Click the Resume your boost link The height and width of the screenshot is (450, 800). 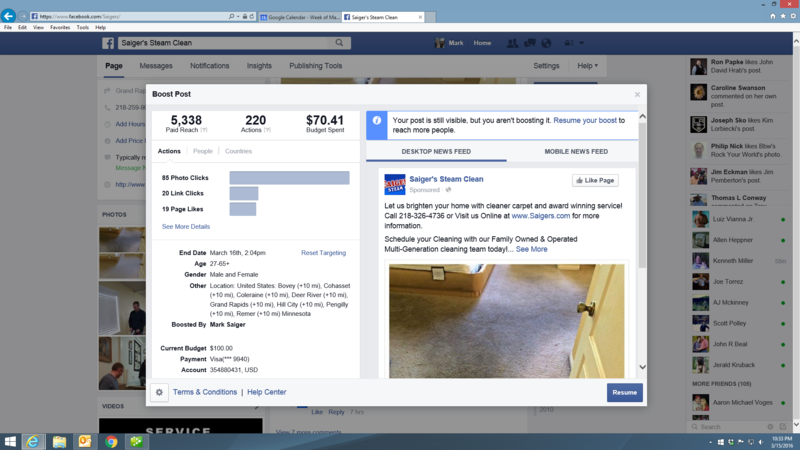[x=585, y=120]
